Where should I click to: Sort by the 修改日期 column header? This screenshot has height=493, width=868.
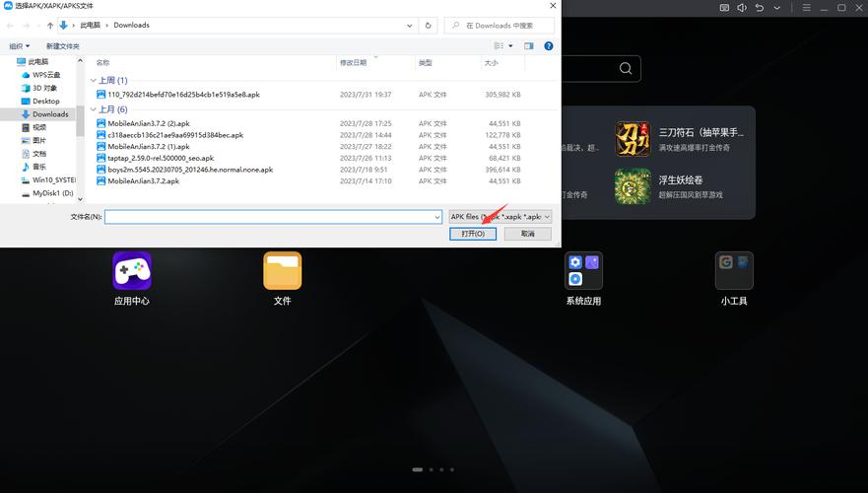[x=353, y=62]
